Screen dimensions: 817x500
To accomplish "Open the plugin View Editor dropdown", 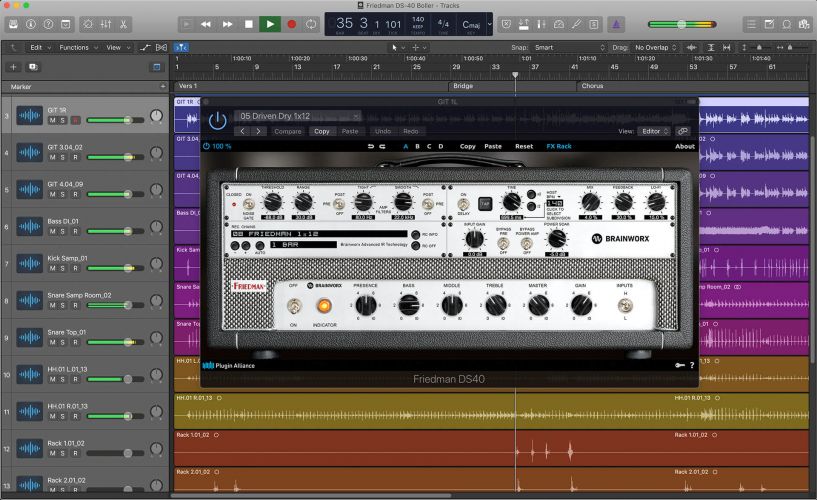I will click(x=654, y=131).
